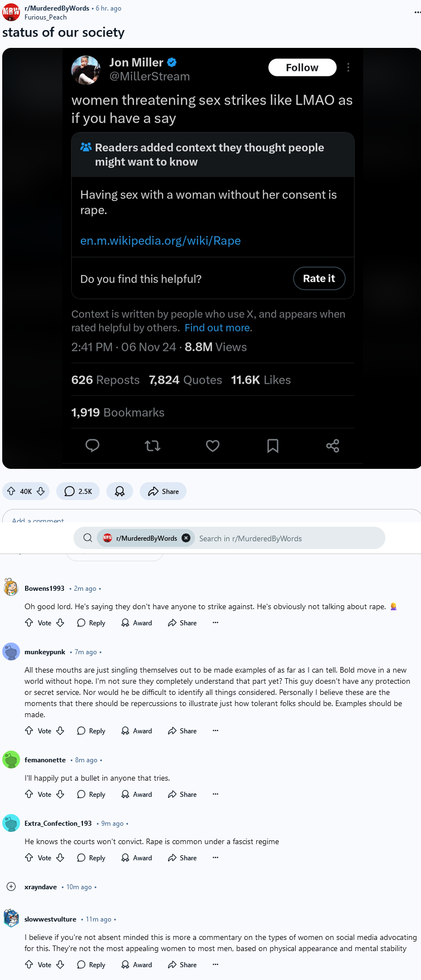Upvote femanonette's comment

29,794
